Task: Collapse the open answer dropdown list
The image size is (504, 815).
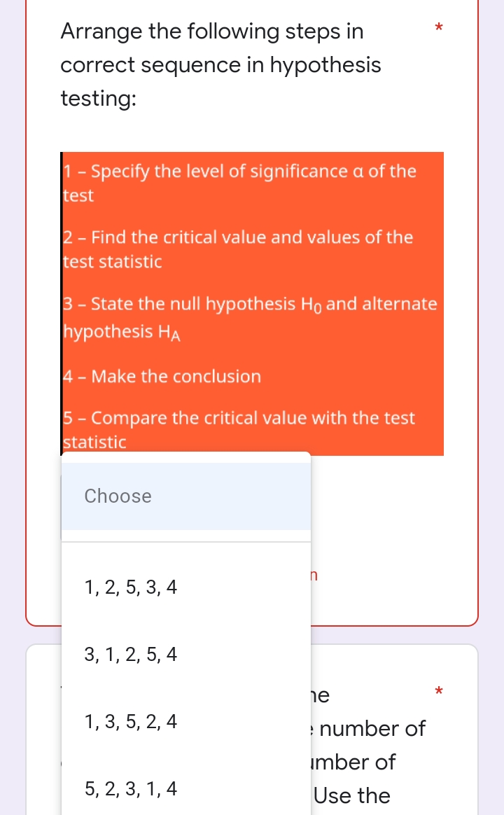Action: (x=185, y=496)
